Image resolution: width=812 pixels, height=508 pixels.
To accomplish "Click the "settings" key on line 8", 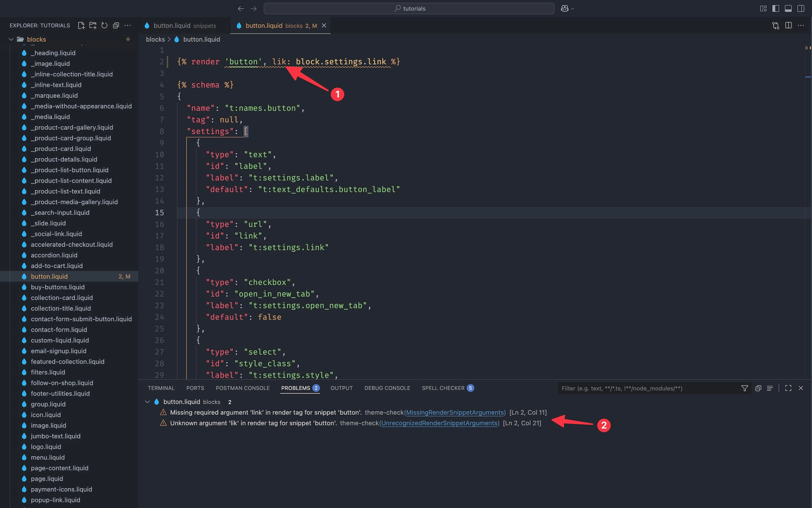I will coord(210,131).
